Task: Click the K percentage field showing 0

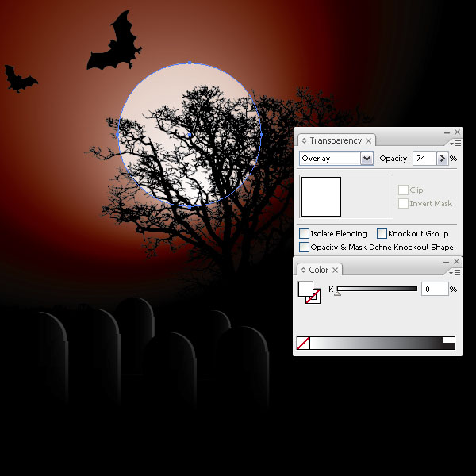Action: click(435, 289)
